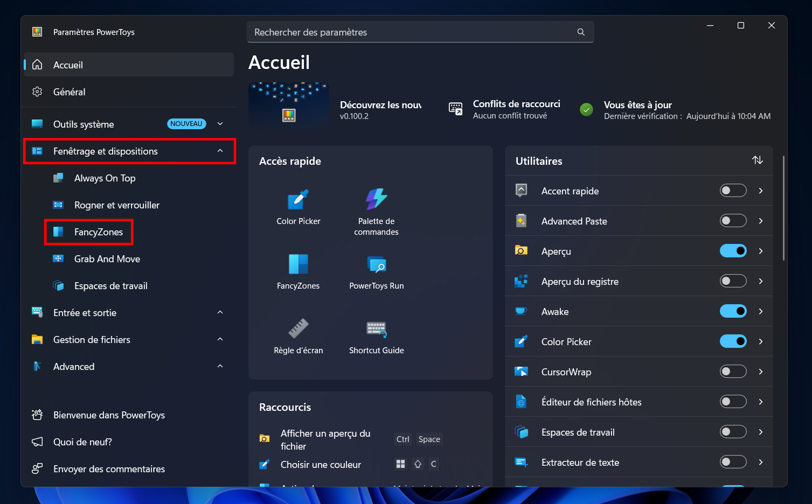This screenshot has height=504, width=812.
Task: Enable the Accent rapide toggle
Action: tap(733, 191)
